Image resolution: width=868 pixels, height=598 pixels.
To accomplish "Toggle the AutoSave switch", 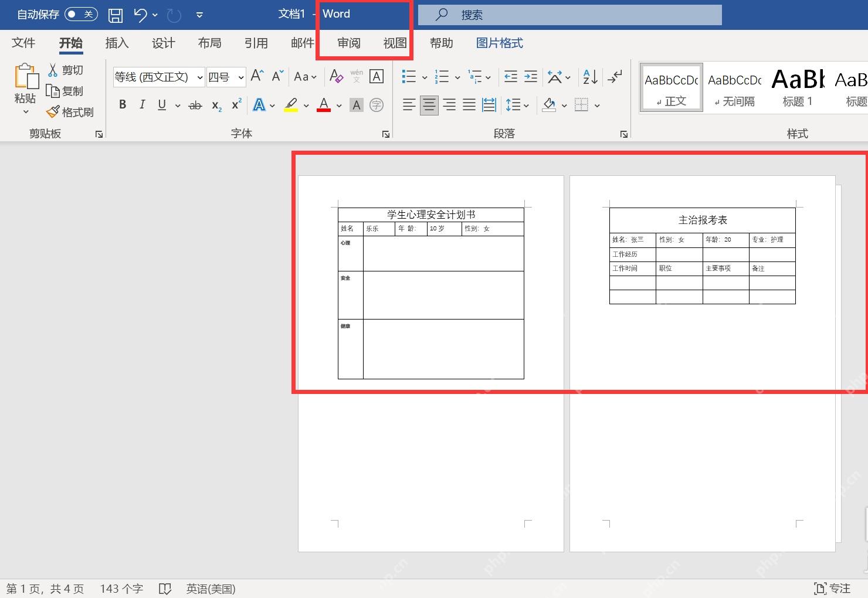I will pos(81,14).
